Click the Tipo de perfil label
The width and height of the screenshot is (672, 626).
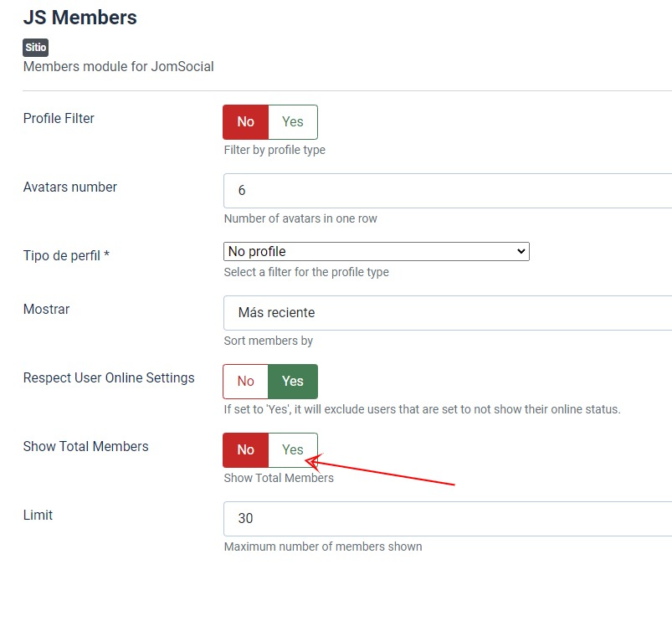click(x=66, y=256)
